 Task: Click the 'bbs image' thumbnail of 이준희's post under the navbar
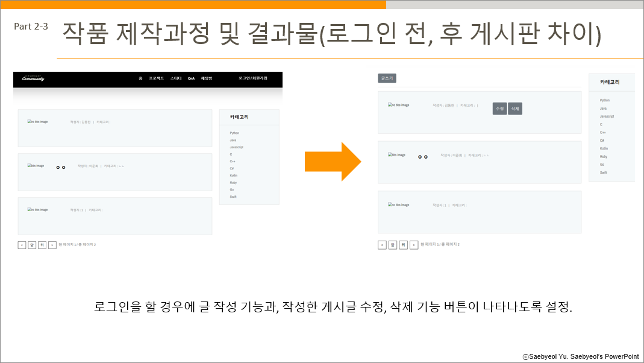[x=36, y=166]
